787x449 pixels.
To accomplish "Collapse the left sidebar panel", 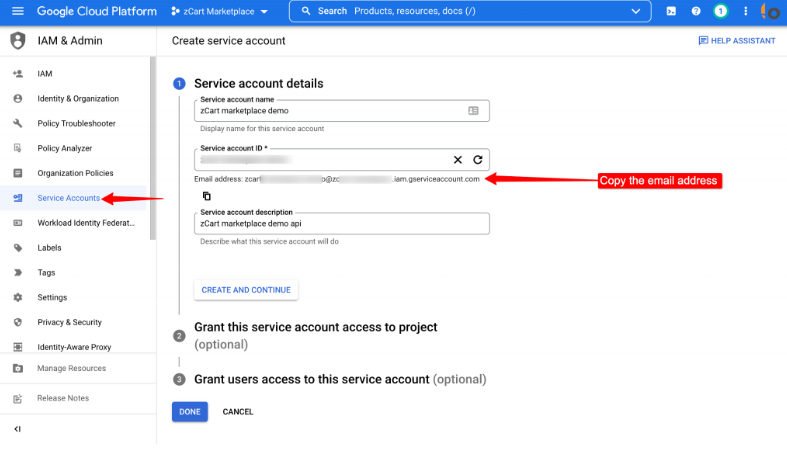I will click(x=17, y=429).
